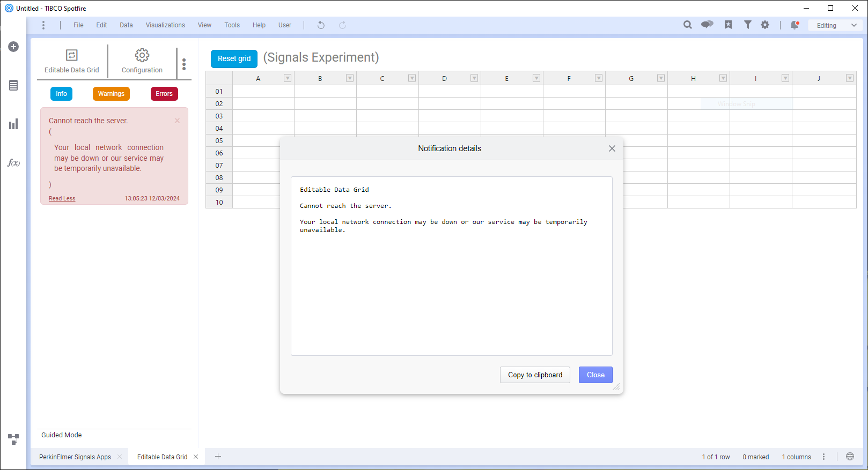
Task: Click the Close button in Notification details
Action: [x=595, y=375]
